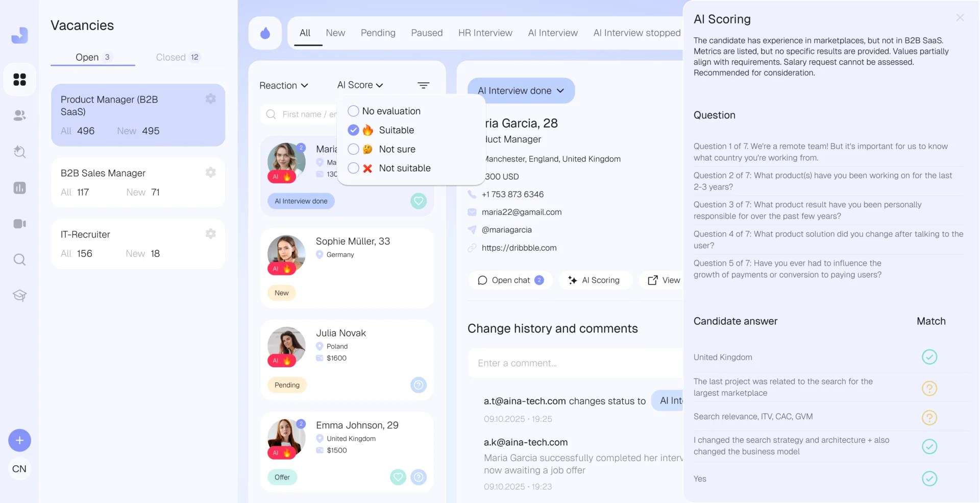Click the maria22@gamail.com email
The height and width of the screenshot is (503, 980).
(x=522, y=212)
